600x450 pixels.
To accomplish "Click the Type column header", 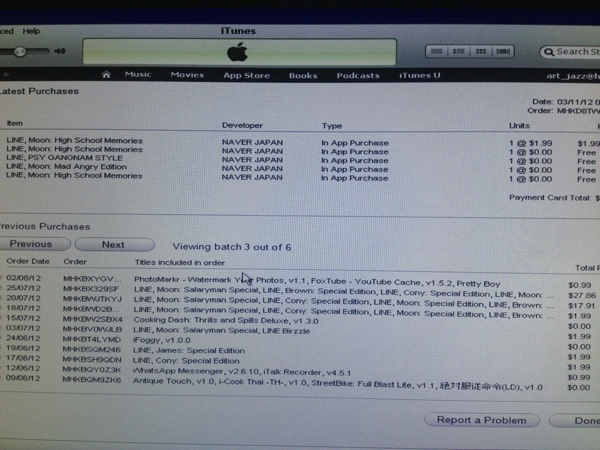I will point(332,126).
